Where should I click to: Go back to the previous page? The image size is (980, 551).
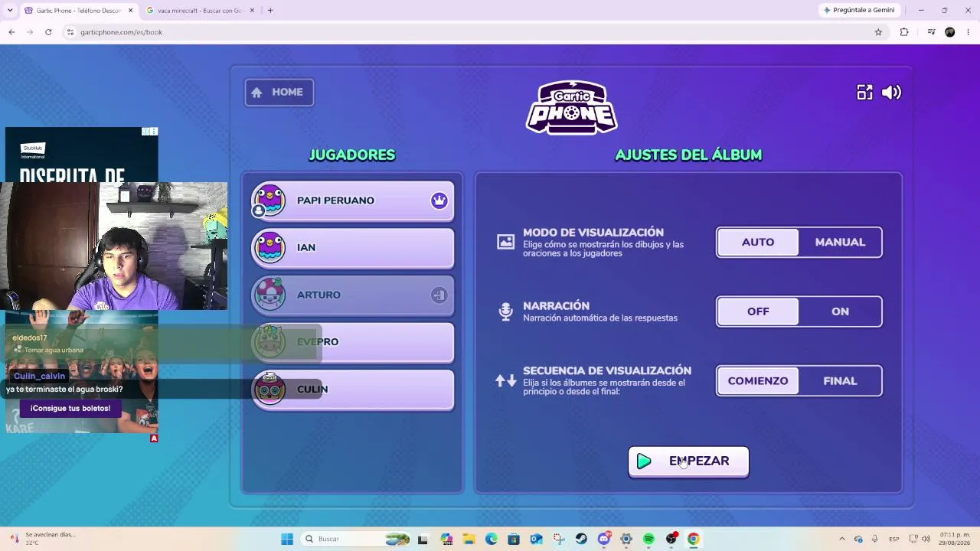(11, 32)
